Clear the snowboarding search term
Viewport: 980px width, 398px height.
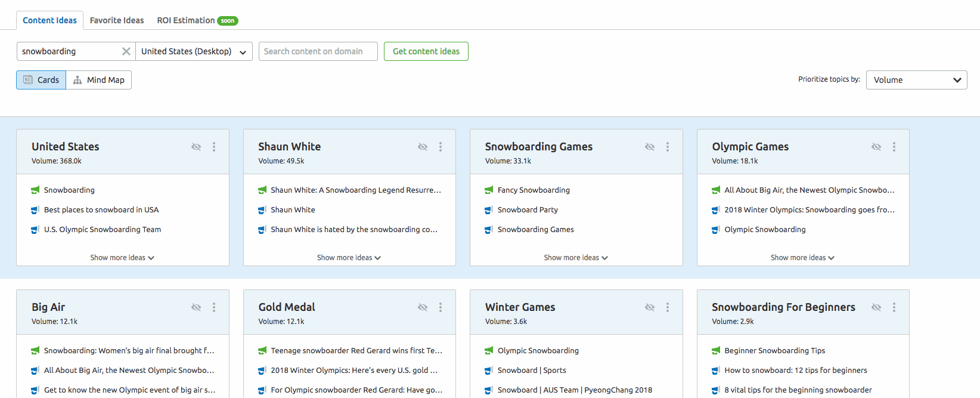(126, 51)
